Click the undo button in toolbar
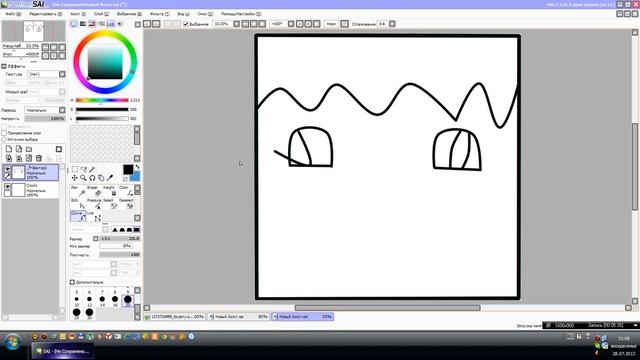The image size is (640, 360). tap(147, 24)
